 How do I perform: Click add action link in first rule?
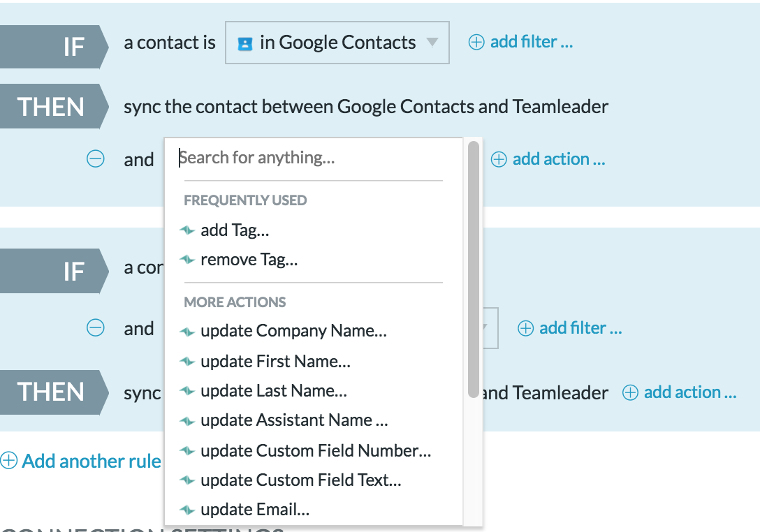pyautogui.click(x=559, y=159)
